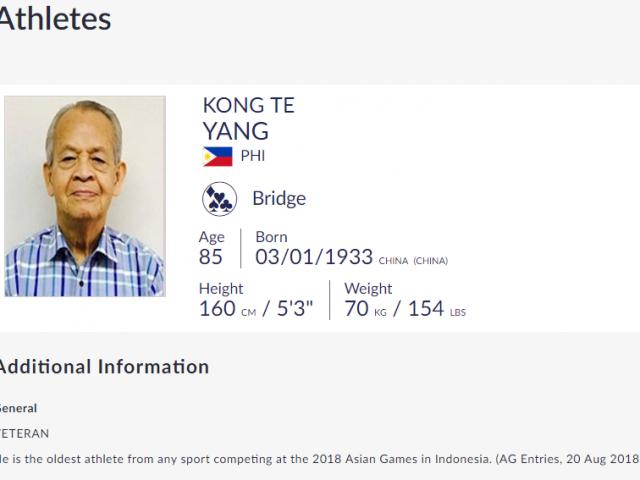Image resolution: width=640 pixels, height=480 pixels.
Task: Click the Bridge card suits icon
Action: [219, 199]
